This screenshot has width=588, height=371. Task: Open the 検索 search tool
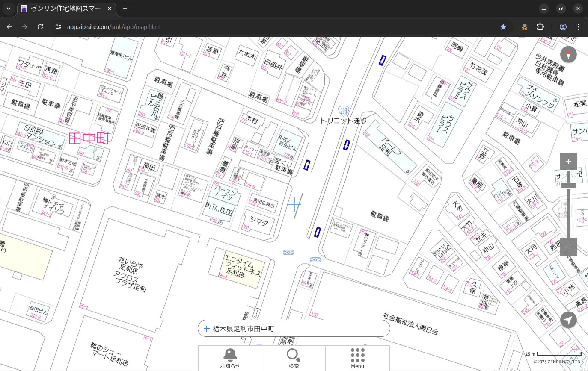click(294, 358)
